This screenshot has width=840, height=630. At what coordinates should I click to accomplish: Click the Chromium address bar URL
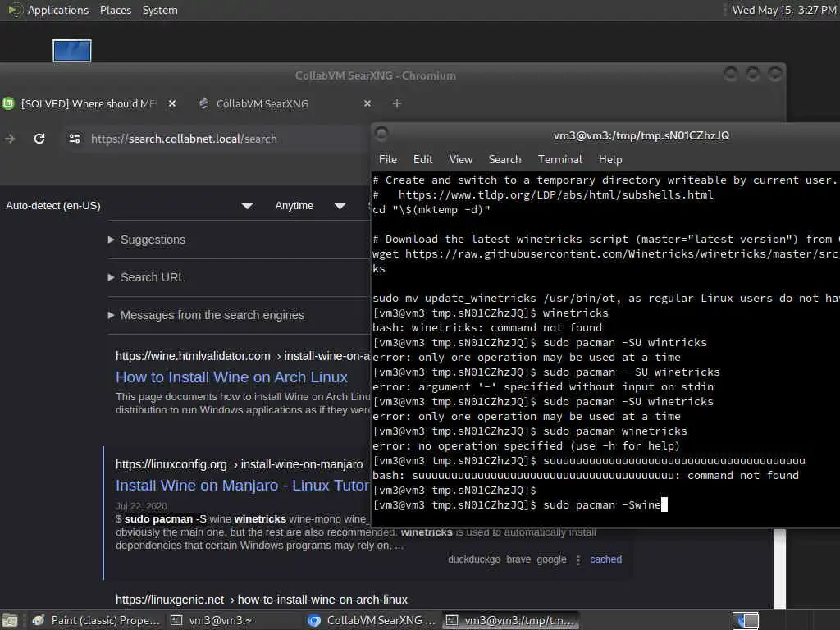[x=184, y=139]
